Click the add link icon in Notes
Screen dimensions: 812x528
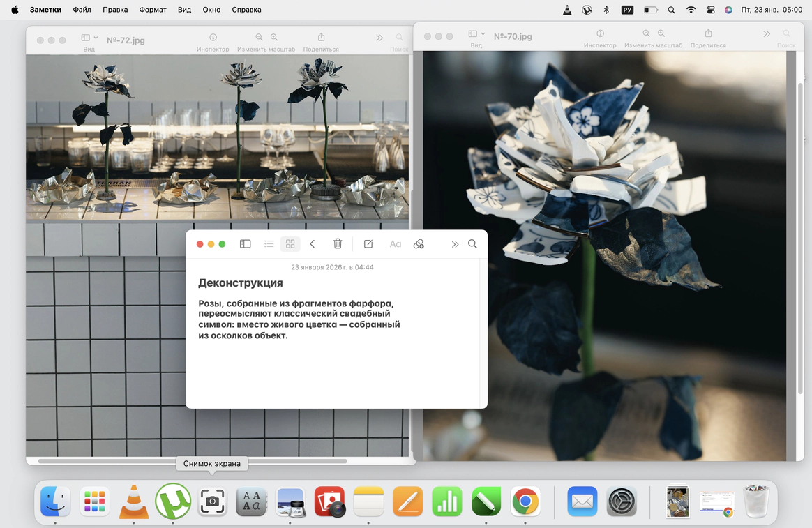pyautogui.click(x=419, y=244)
